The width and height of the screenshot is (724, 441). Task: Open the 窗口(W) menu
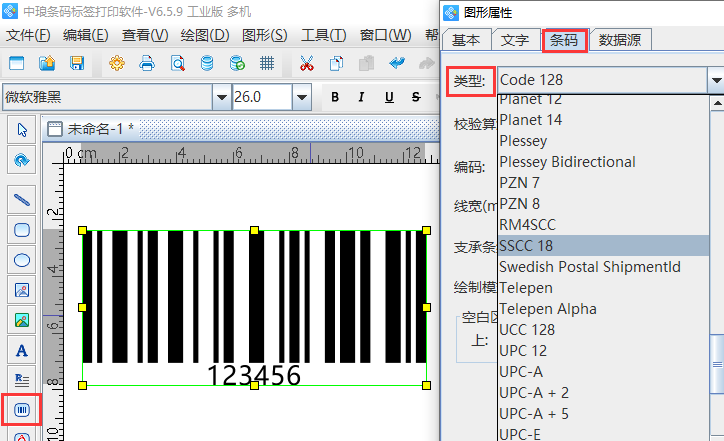386,35
